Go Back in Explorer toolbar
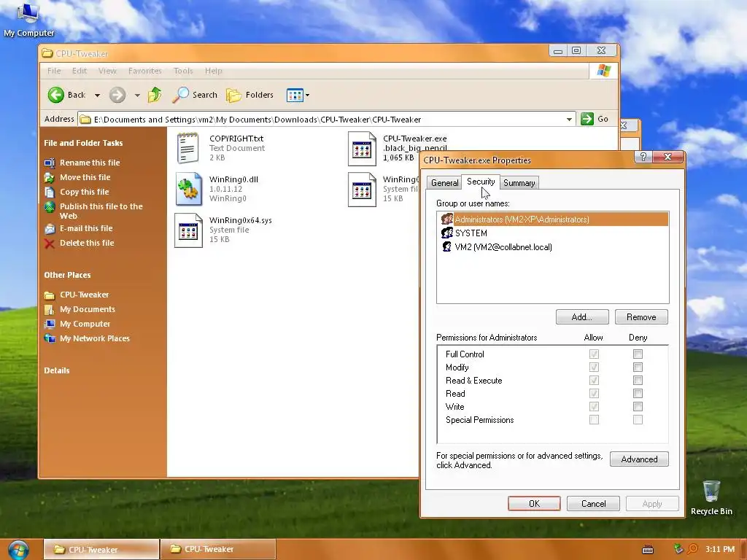Image resolution: width=747 pixels, height=560 pixels. click(66, 95)
